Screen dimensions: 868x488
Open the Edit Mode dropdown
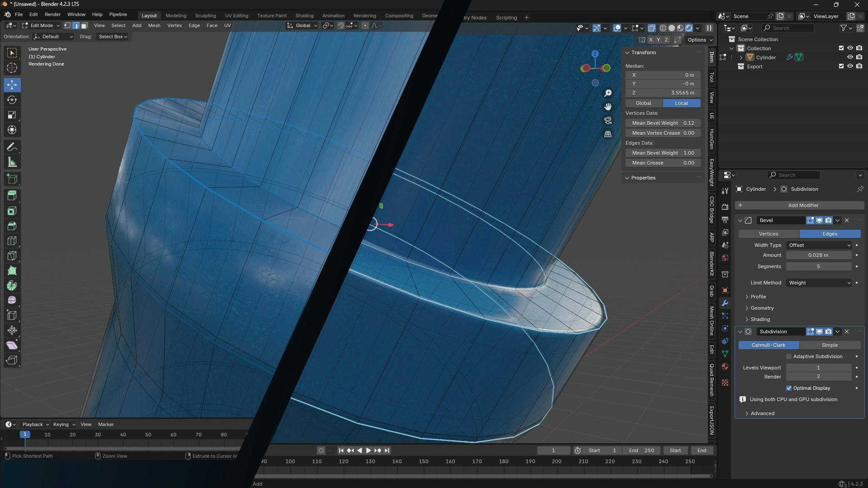coord(40,26)
